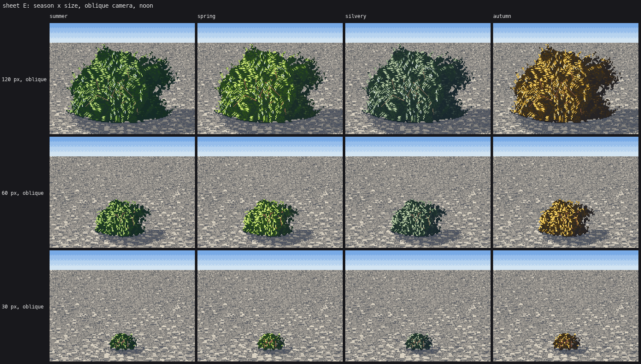Click the "summer" column header
The width and height of the screenshot is (641, 364).
point(59,16)
